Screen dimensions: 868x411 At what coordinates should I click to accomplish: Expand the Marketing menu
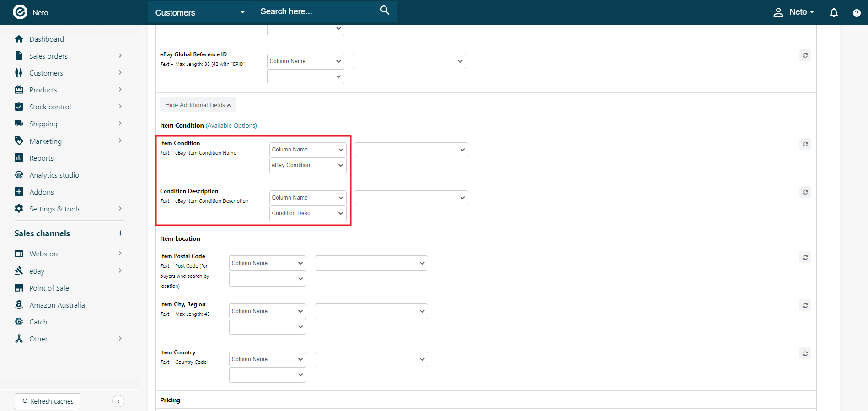pyautogui.click(x=120, y=141)
